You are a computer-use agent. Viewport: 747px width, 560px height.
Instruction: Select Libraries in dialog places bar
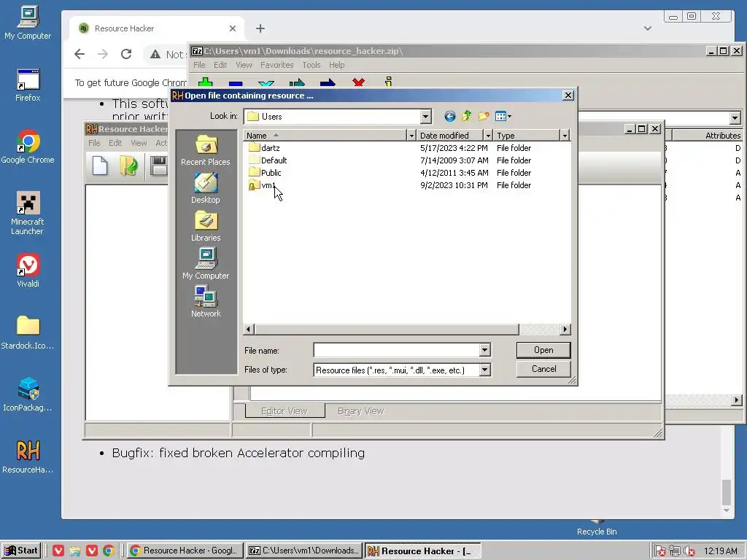click(206, 227)
